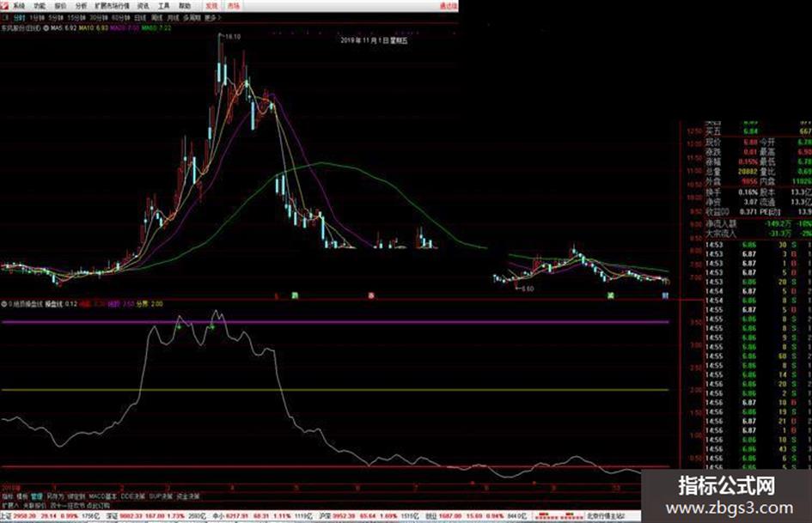Viewport: 812px width, 523px height.
Task: Select the 模板 bottom tab
Action: click(21, 496)
